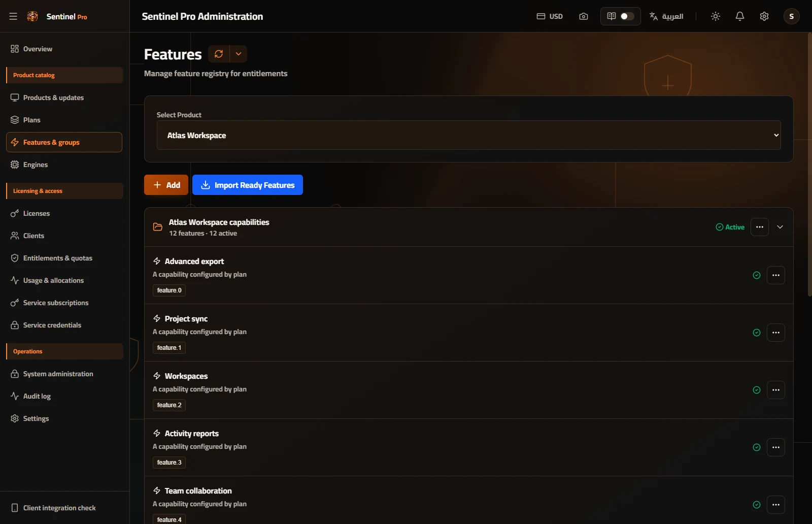Open Project sync more options menu

(x=776, y=333)
